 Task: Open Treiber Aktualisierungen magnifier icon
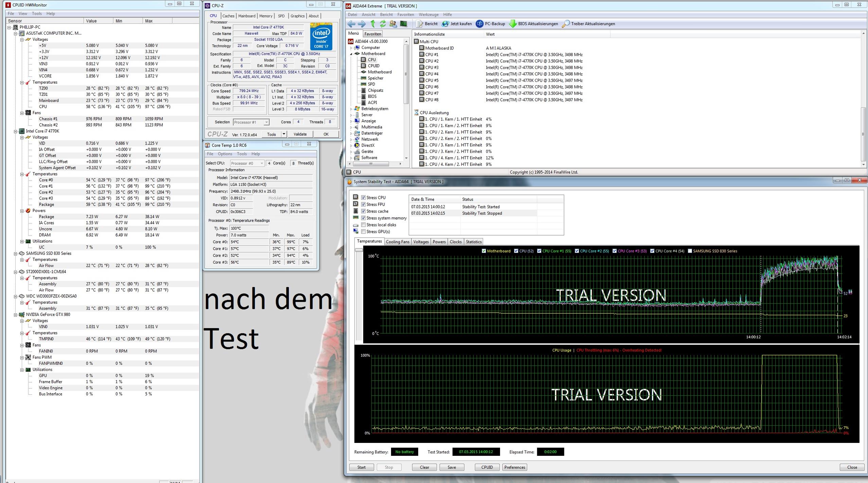566,24
